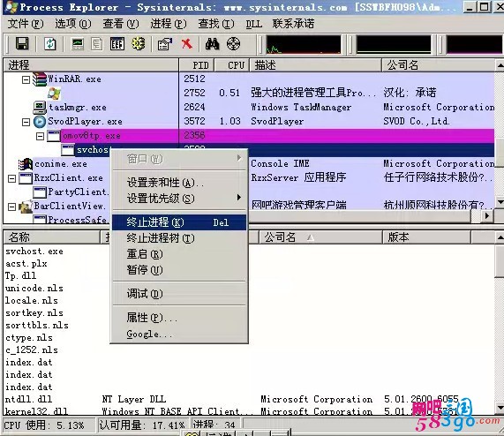Choose 属性(P) from context menu
Viewport: 504px width, 436px height.
click(x=180, y=318)
